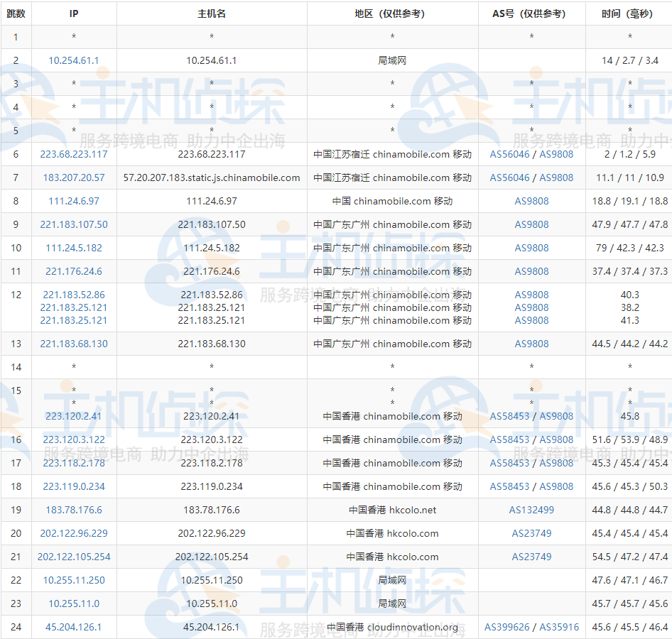This screenshot has width=672, height=639.
Task: Open AS9808 link in hop 8 row
Action: point(531,201)
